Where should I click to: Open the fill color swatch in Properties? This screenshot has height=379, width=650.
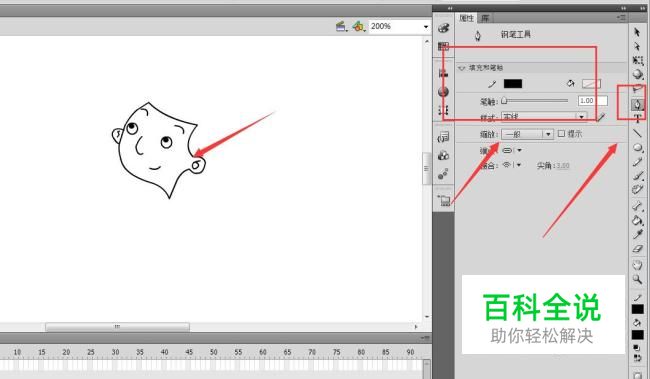591,84
